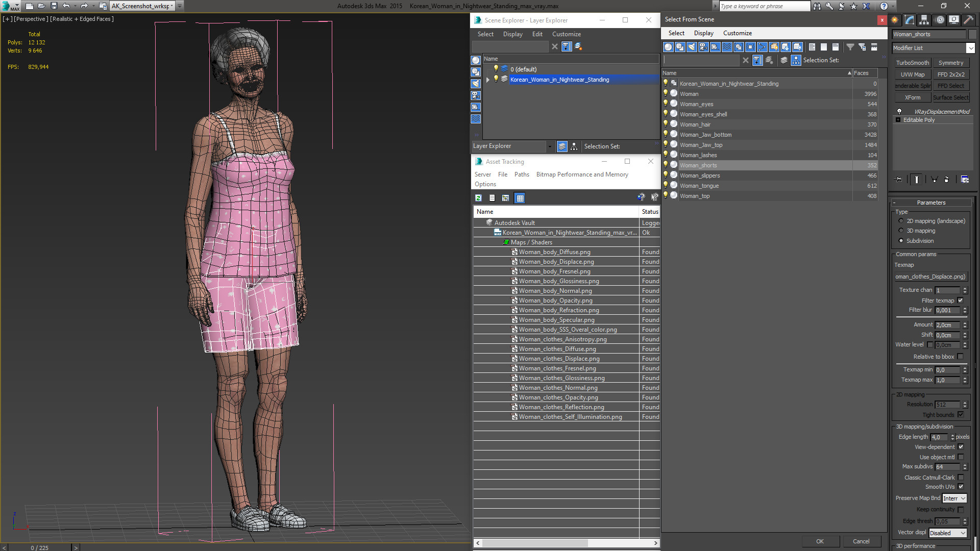Image resolution: width=980 pixels, height=551 pixels.
Task: Toggle Display Shapes filter in Select From Scene
Action: (x=680, y=47)
